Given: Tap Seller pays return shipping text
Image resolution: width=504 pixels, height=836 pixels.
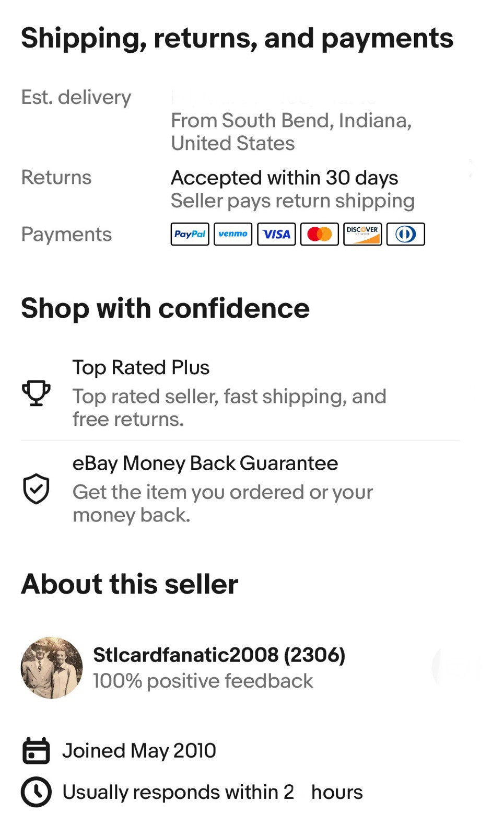Looking at the screenshot, I should click(x=293, y=201).
